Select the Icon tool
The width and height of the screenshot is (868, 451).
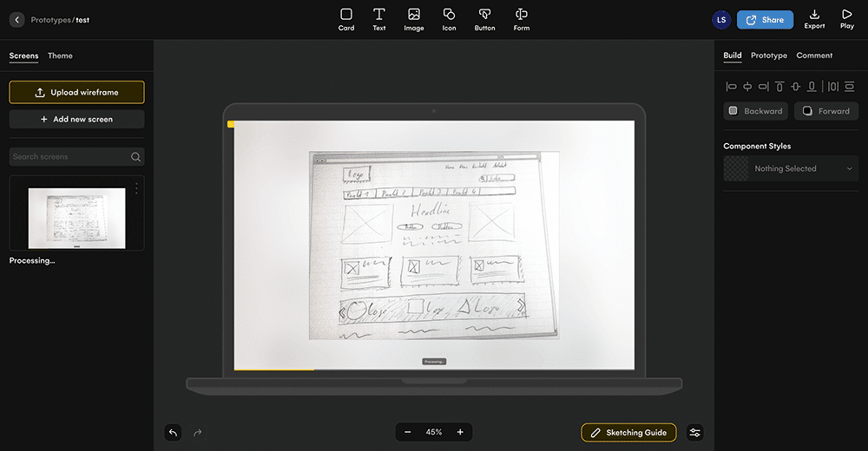pyautogui.click(x=449, y=19)
